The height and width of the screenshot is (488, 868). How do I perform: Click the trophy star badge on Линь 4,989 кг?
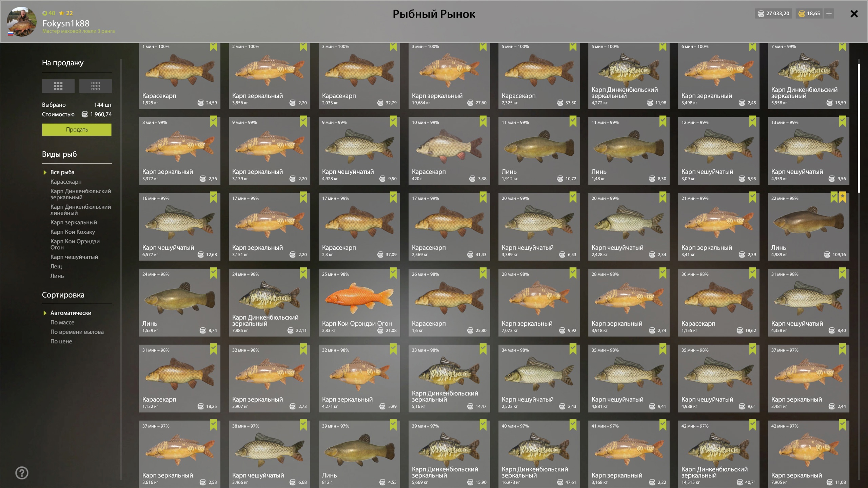(x=843, y=197)
